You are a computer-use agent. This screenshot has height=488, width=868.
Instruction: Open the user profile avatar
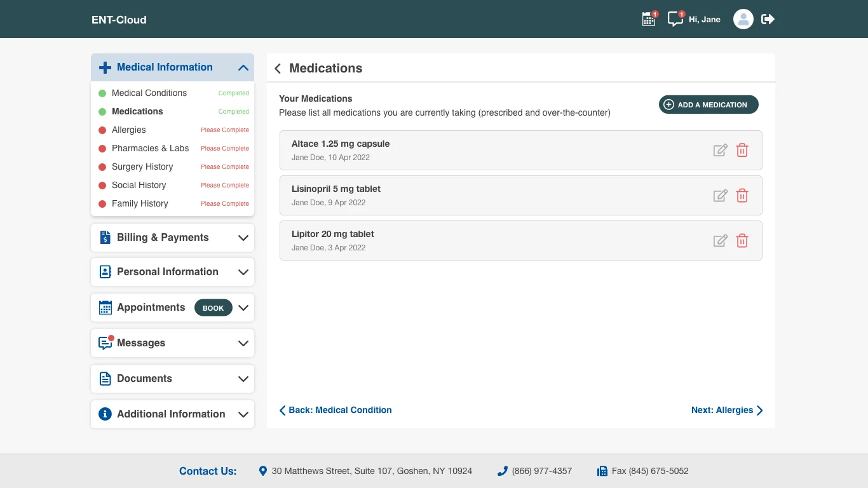[743, 19]
